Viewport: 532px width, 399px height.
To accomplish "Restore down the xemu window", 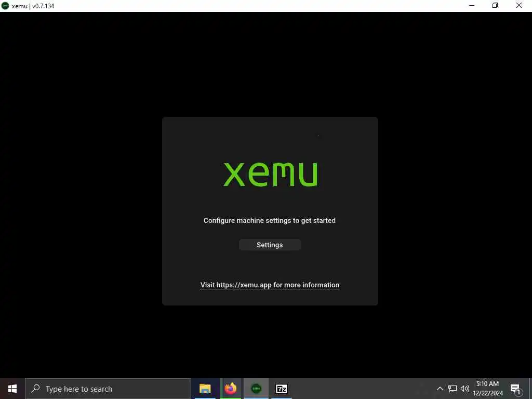I will [x=495, y=6].
